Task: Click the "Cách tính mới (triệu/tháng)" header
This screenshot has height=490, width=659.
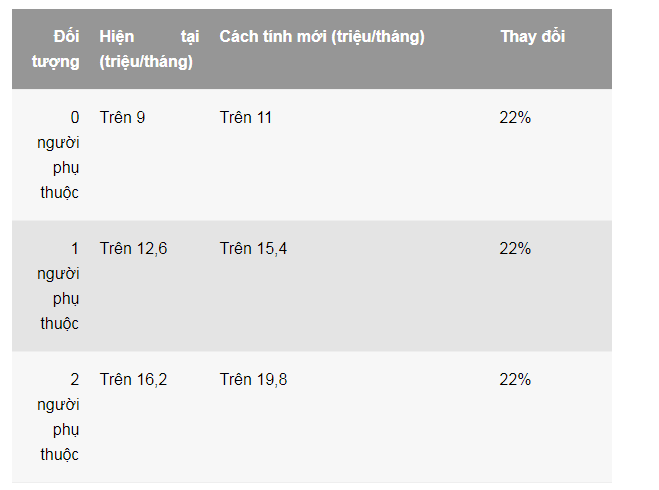Action: tap(322, 37)
